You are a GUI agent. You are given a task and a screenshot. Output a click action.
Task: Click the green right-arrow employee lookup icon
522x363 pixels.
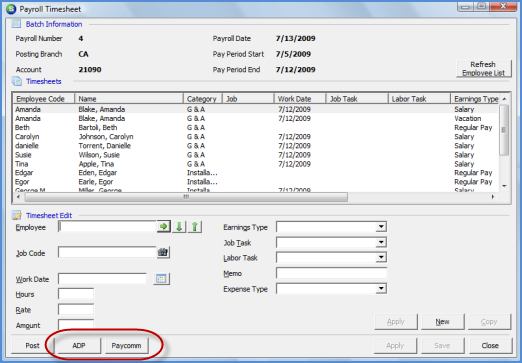point(163,227)
